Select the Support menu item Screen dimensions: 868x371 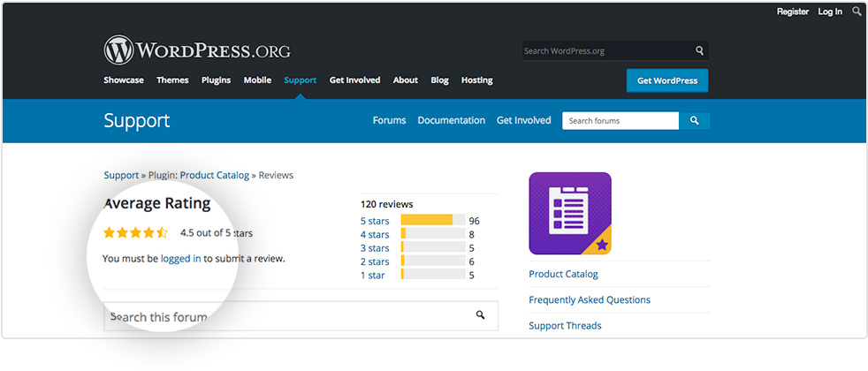click(300, 80)
